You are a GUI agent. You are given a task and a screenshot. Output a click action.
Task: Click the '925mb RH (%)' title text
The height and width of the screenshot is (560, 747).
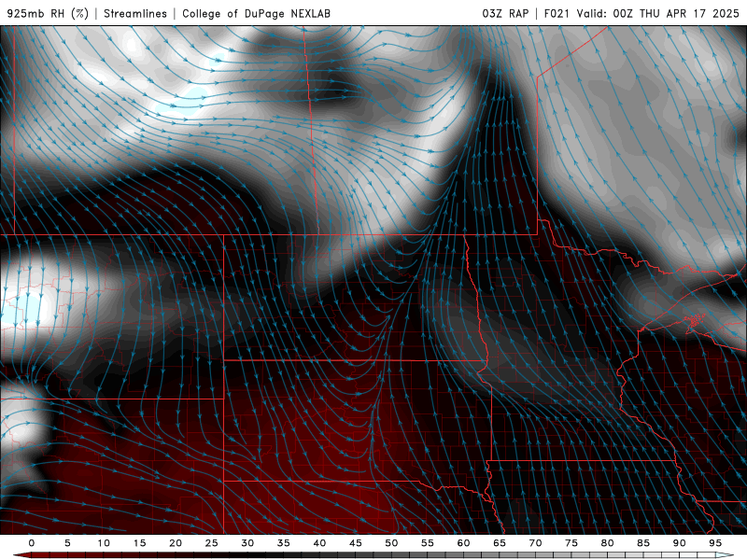point(49,13)
